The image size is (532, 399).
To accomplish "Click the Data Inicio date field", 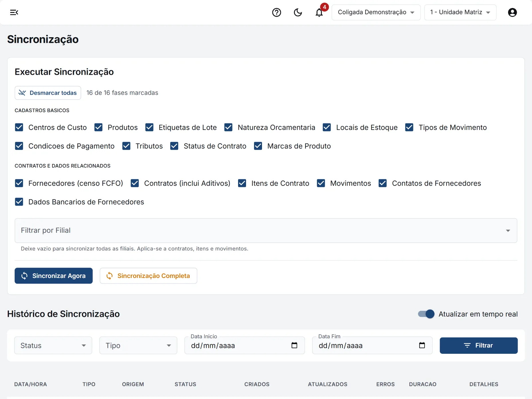I will 245,345.
